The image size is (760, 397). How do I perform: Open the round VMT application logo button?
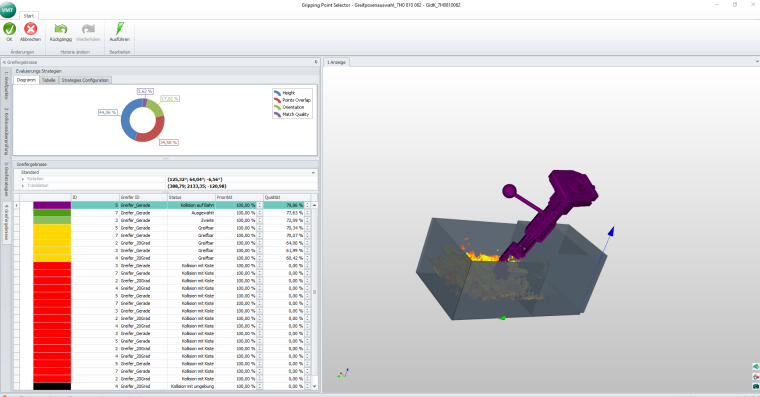(8, 10)
